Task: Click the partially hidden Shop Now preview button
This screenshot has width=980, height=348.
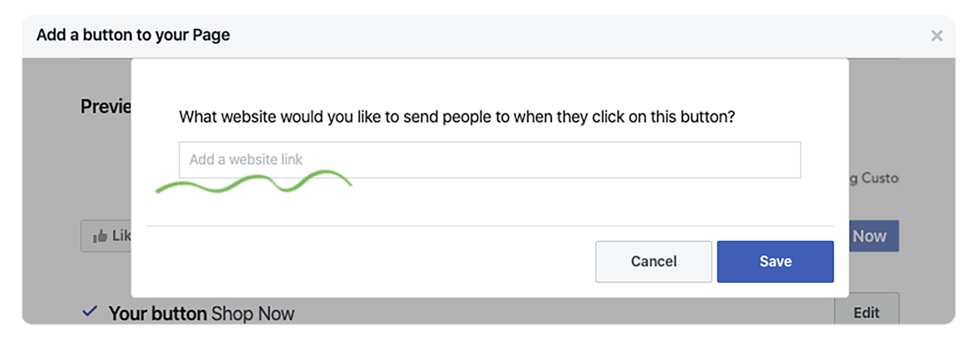Action: point(873,236)
